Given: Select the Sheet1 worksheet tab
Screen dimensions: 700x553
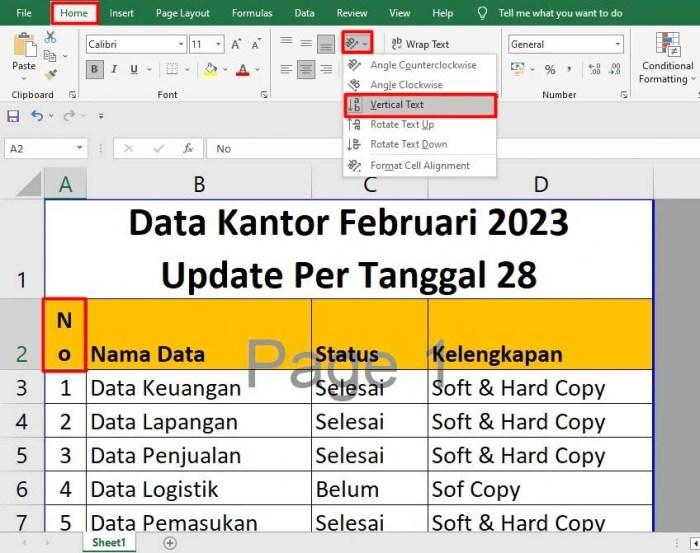Looking at the screenshot, I should [x=109, y=542].
